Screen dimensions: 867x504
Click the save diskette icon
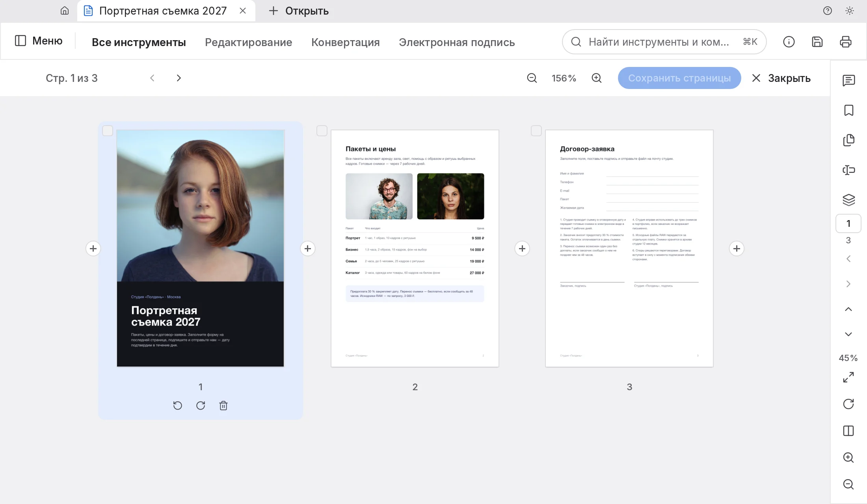(x=817, y=42)
